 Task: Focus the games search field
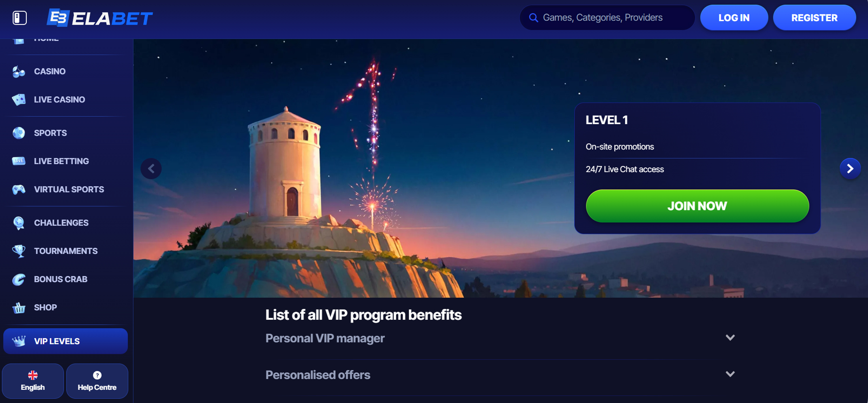point(607,18)
